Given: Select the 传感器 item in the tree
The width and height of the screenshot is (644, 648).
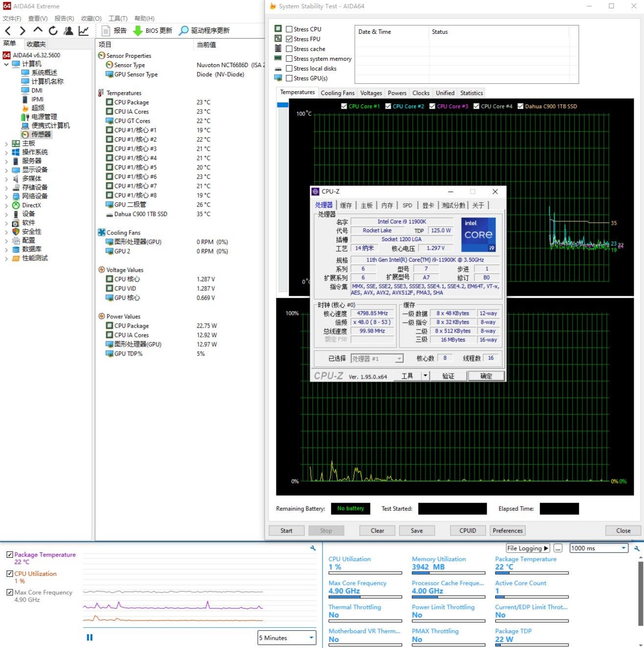Looking at the screenshot, I should click(41, 134).
